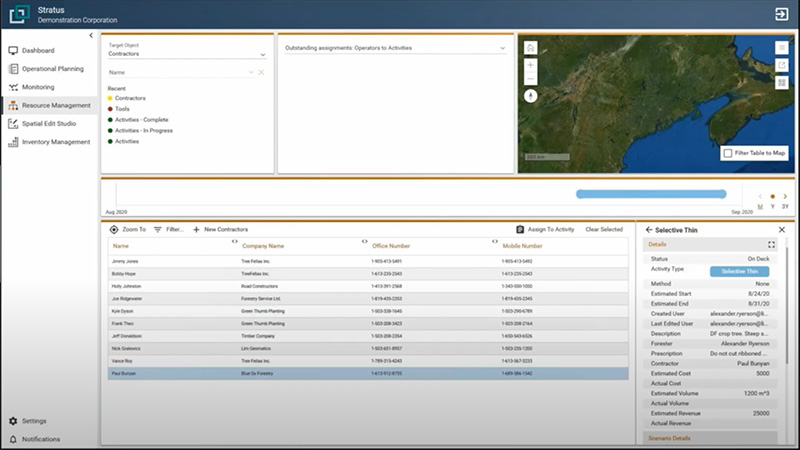
Task: Set timeline scale to Y
Action: (x=772, y=207)
